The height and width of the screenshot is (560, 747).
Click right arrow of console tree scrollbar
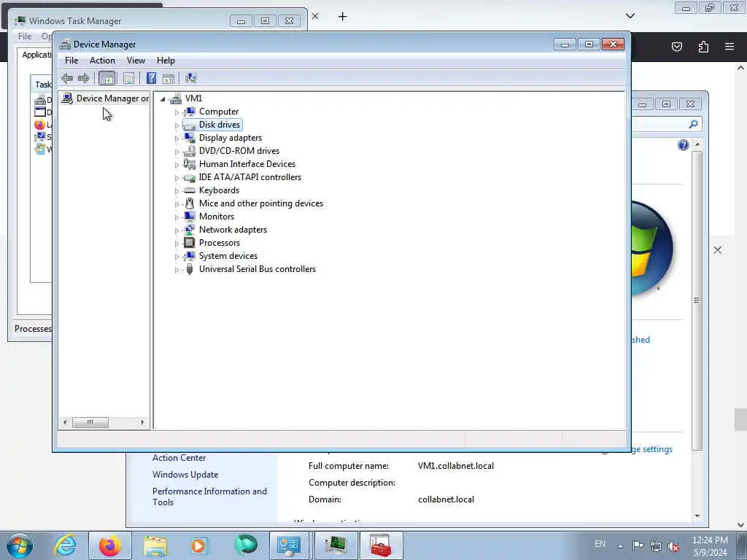142,422
